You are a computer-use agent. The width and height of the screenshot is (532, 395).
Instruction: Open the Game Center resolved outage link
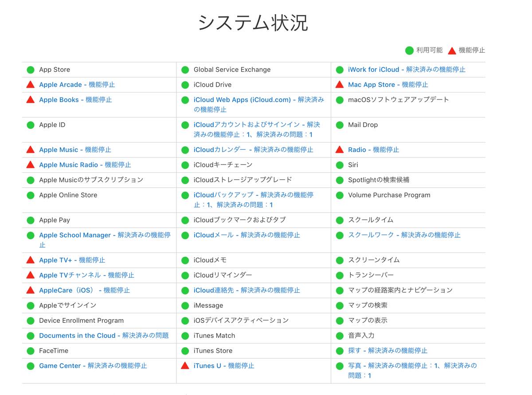click(93, 366)
